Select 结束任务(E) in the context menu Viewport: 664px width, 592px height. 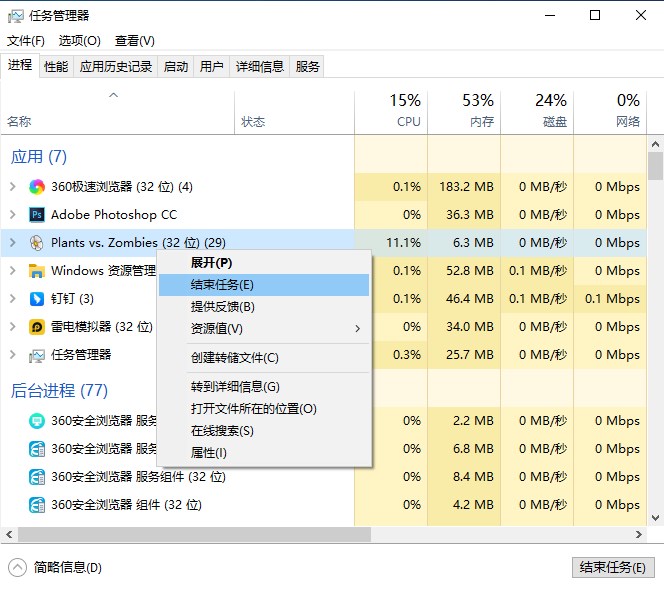264,285
